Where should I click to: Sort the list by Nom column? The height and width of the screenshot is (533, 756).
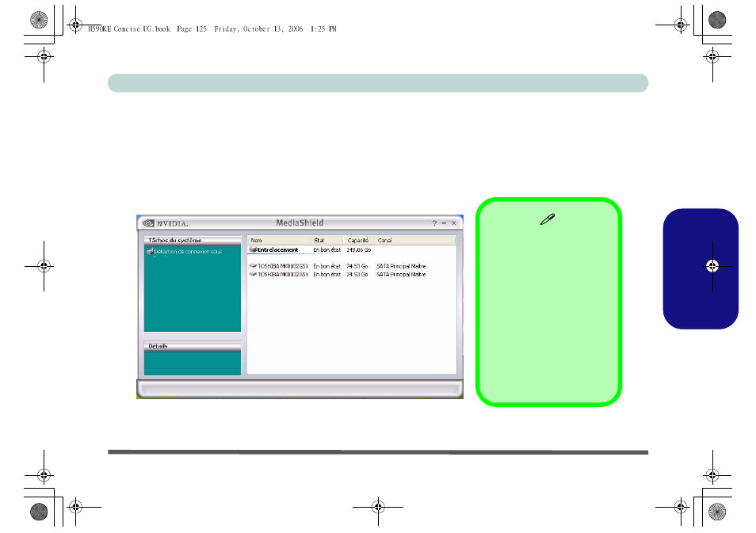click(x=278, y=240)
